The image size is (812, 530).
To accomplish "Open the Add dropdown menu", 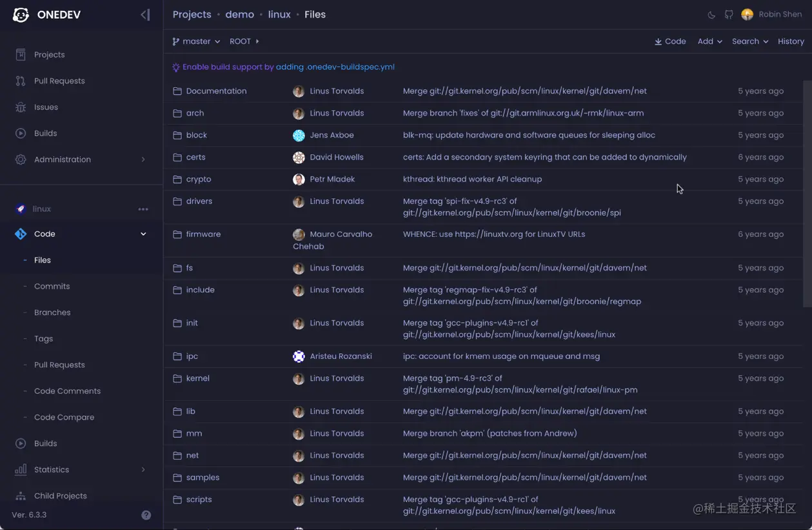I will pos(709,41).
